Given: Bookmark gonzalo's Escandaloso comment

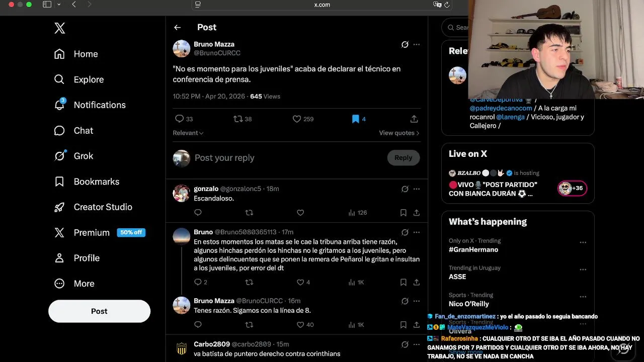Looking at the screenshot, I should tap(403, 213).
